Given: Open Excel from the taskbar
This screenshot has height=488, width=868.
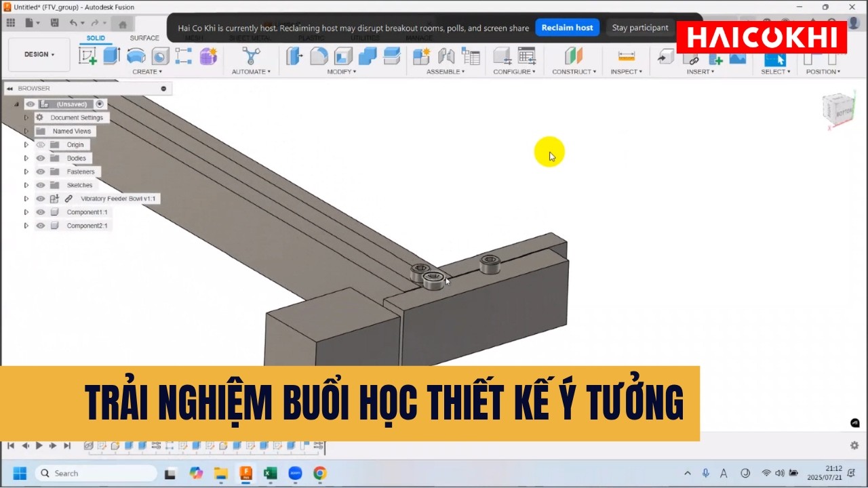Looking at the screenshot, I should tap(271, 473).
